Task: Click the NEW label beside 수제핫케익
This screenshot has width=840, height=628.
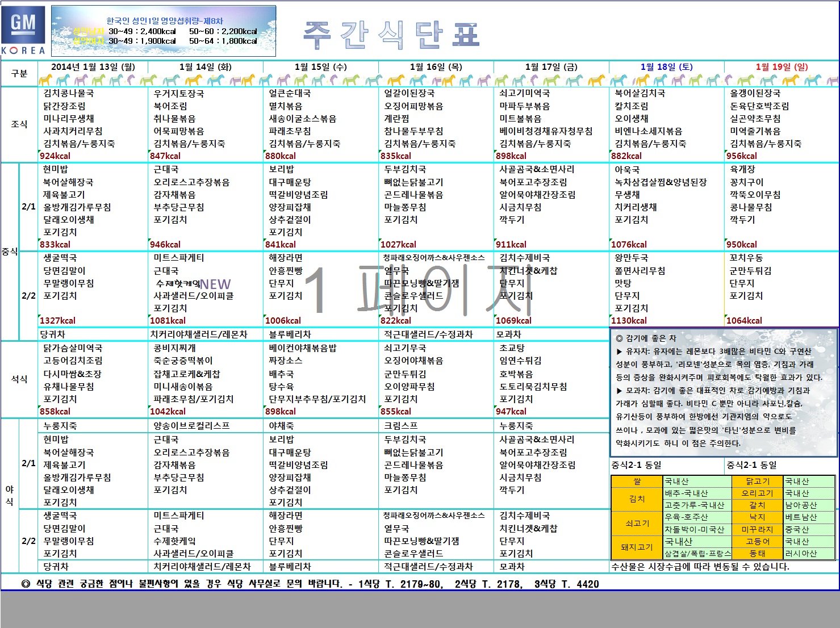Action: point(215,284)
